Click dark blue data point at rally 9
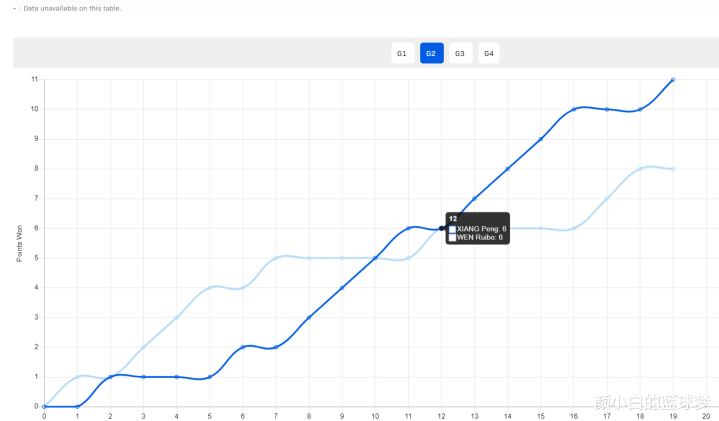This screenshot has height=421, width=719. pyautogui.click(x=342, y=288)
